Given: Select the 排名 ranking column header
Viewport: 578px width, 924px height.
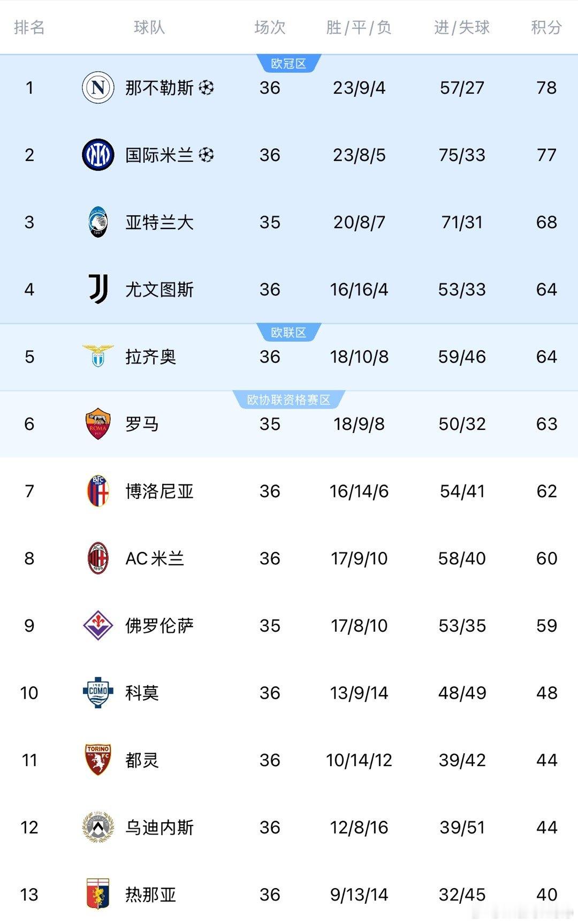Looking at the screenshot, I should click(x=29, y=27).
